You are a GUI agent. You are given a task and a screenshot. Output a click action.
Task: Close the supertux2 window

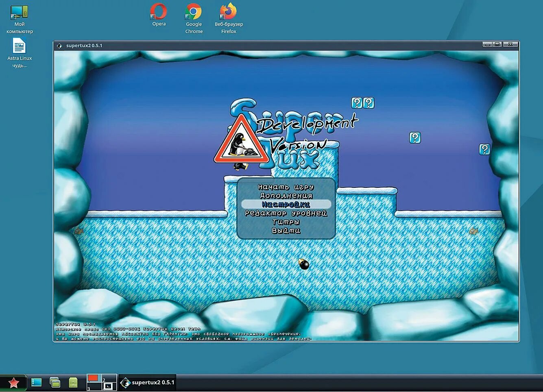coord(510,44)
